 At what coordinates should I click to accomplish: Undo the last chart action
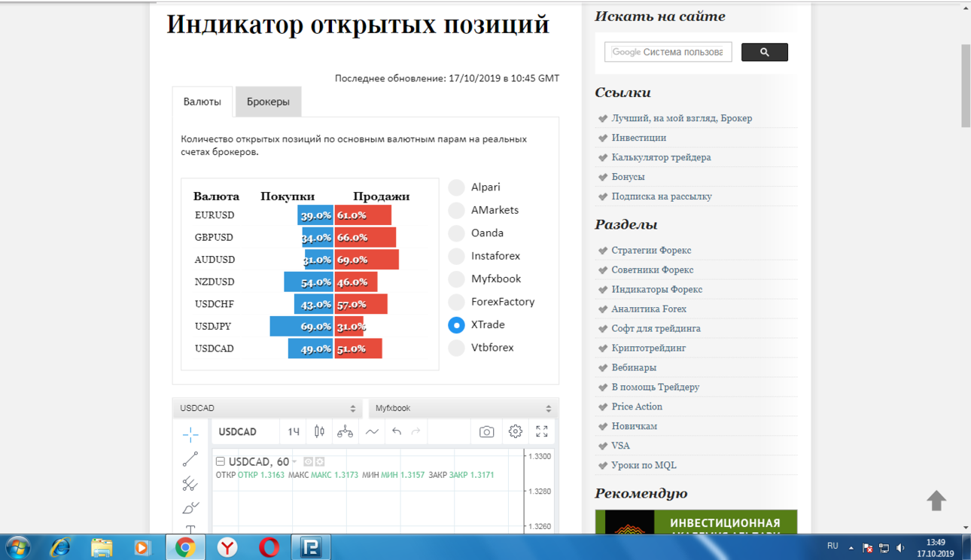pyautogui.click(x=397, y=431)
